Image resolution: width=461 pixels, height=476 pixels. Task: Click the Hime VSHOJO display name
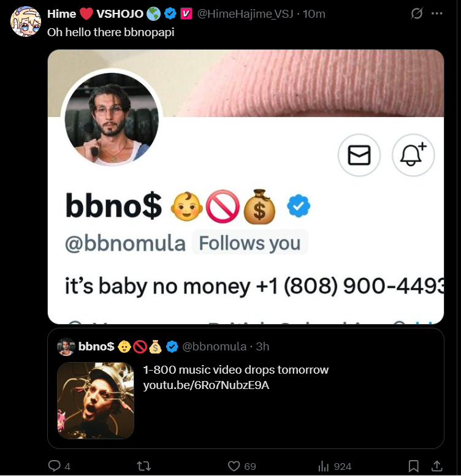pos(95,13)
